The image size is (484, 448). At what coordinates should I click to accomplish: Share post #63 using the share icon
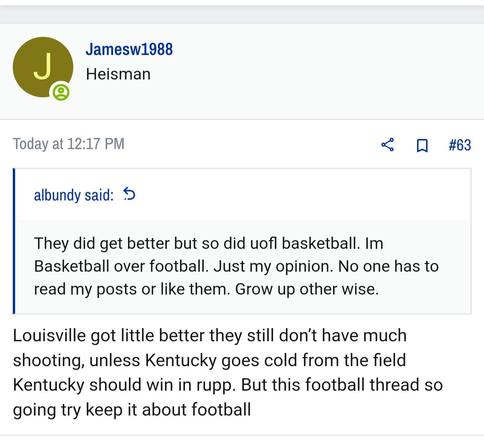(x=388, y=145)
